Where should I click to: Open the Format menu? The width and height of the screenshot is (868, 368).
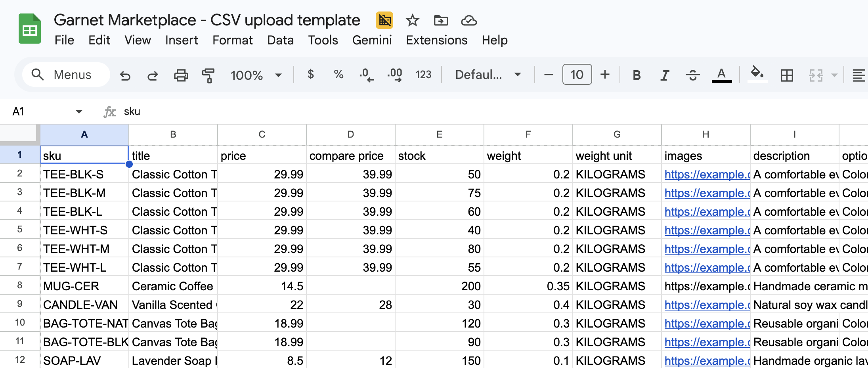(x=233, y=40)
